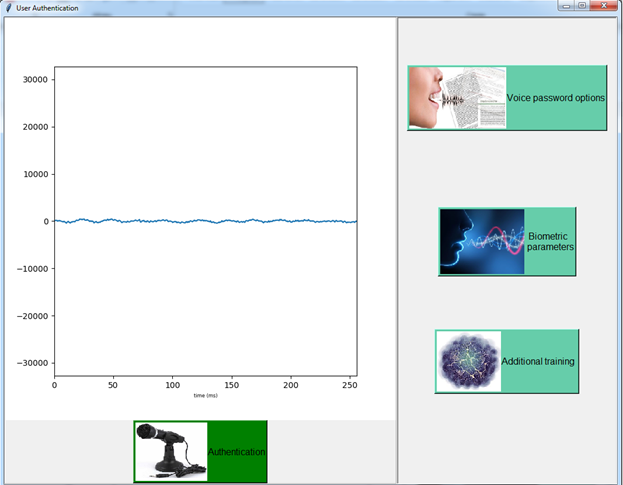The width and height of the screenshot is (623, 485).
Task: Minimize the User Authentication window
Action: pos(566,6)
